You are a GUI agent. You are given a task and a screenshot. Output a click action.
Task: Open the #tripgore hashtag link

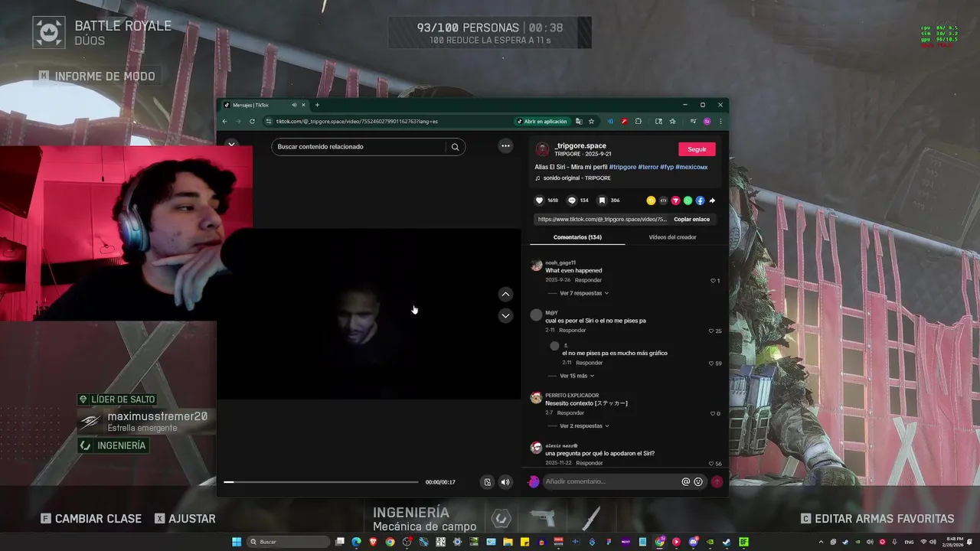pos(622,167)
